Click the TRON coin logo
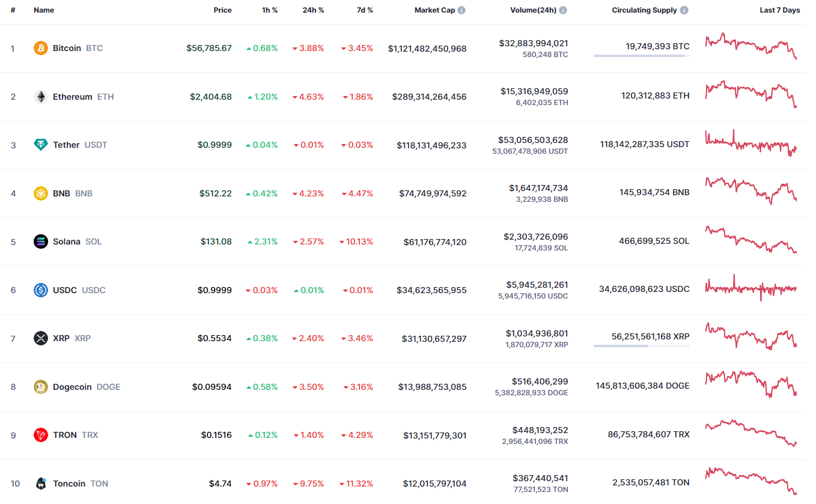Viewport: 816px width, 504px height. [x=40, y=435]
